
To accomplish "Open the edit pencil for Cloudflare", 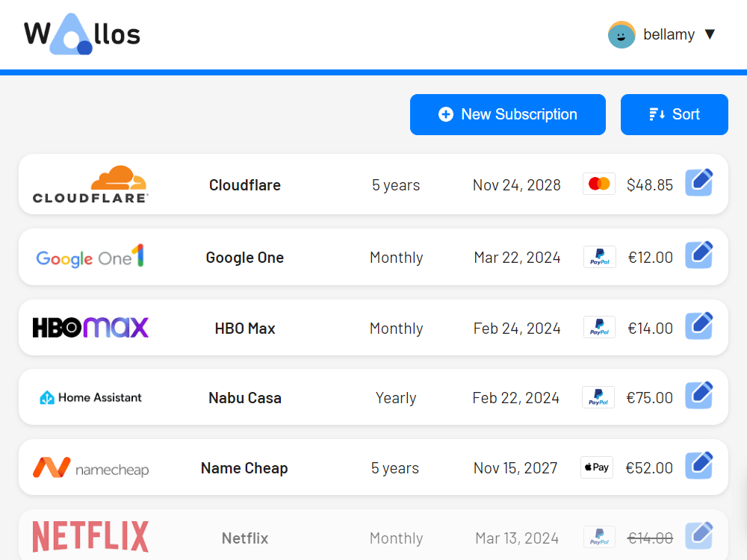I will [x=699, y=181].
